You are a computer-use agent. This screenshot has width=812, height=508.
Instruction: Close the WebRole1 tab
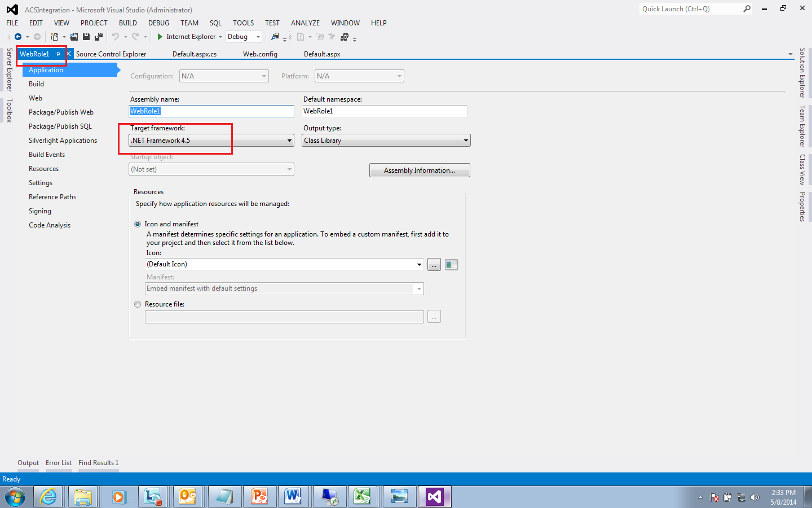(69, 54)
